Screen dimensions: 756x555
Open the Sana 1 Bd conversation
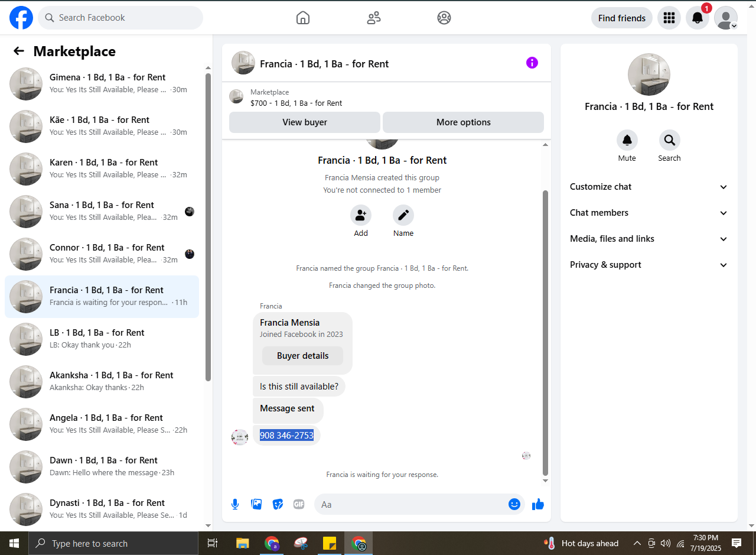click(102, 212)
